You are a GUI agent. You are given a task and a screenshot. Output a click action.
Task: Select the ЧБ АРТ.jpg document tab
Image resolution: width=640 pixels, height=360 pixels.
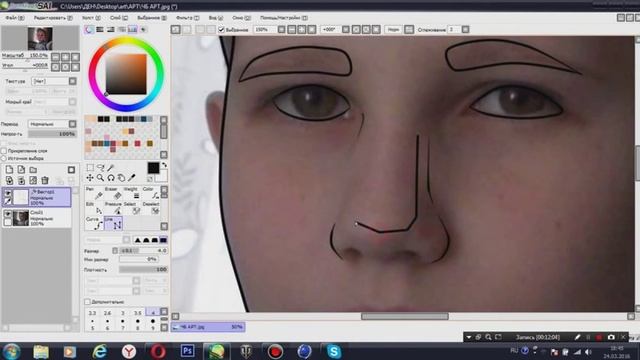(x=208, y=327)
